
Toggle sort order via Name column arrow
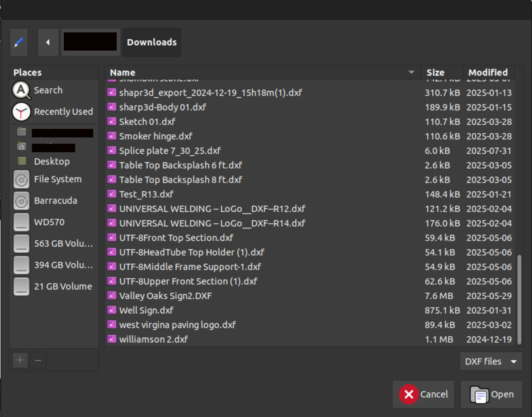[x=411, y=72]
